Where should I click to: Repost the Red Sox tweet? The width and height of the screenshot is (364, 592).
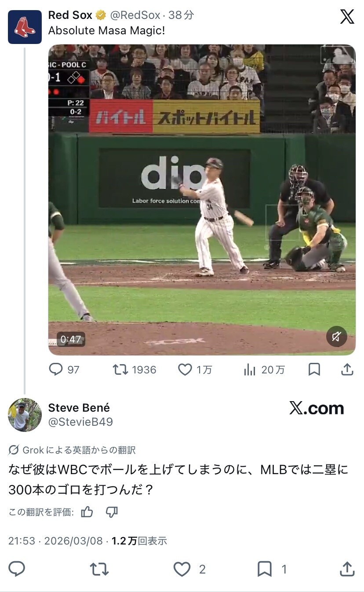pos(135,369)
